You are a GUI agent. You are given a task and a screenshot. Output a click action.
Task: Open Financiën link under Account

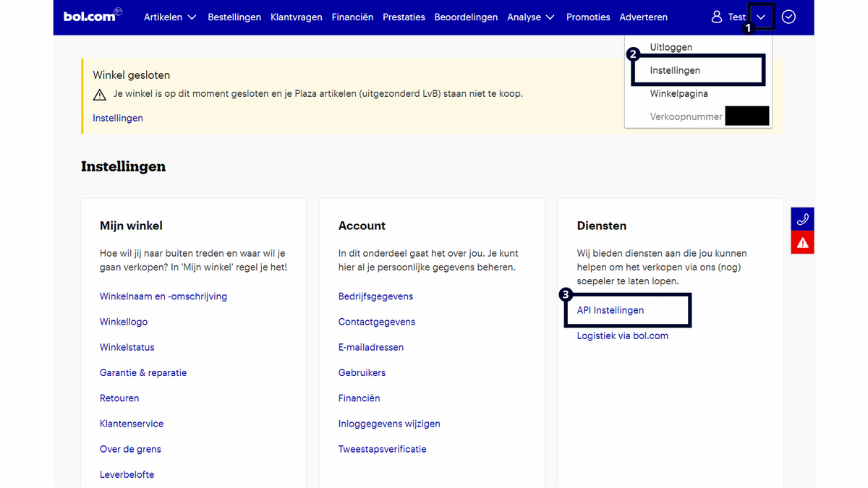359,398
